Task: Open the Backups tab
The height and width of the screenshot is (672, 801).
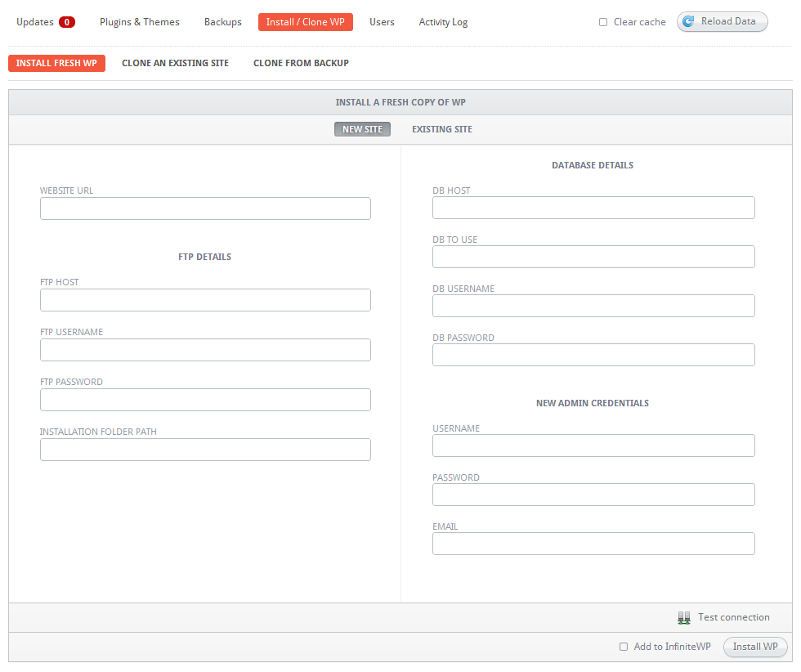Action: 222,22
